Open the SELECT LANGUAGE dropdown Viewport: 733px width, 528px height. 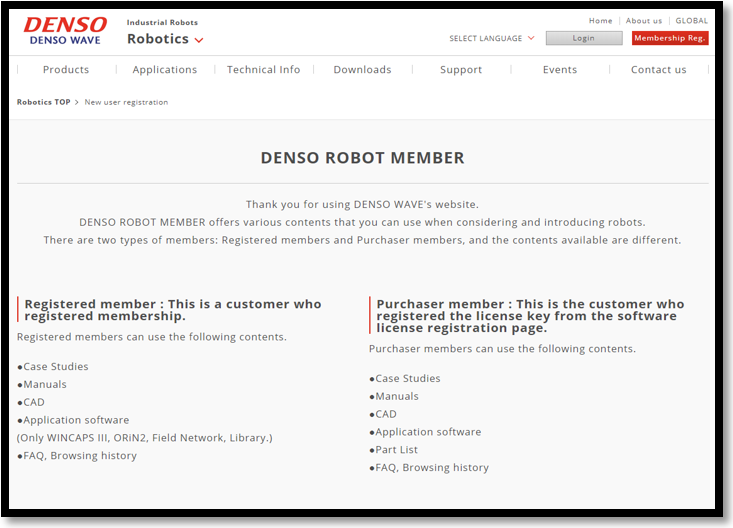pyautogui.click(x=491, y=38)
